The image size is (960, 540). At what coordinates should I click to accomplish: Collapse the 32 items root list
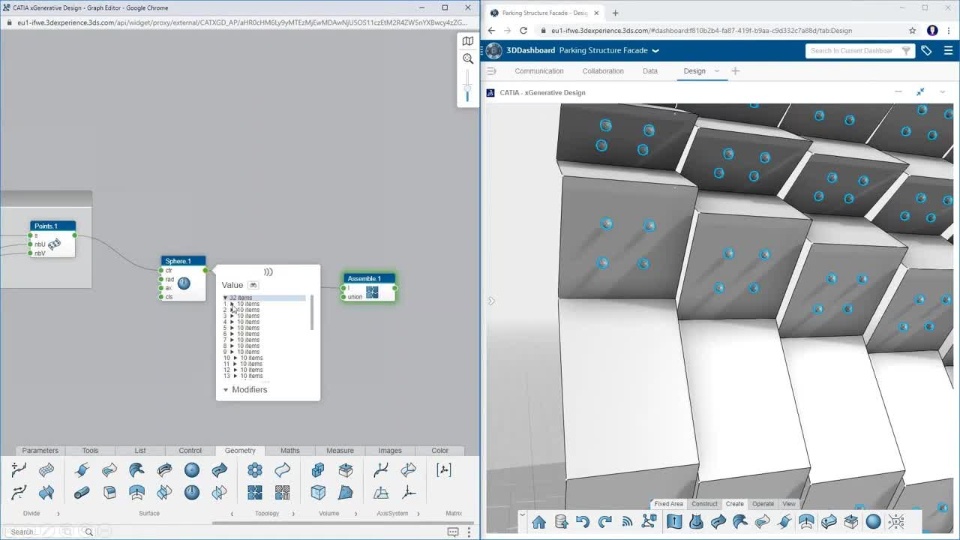[225, 298]
